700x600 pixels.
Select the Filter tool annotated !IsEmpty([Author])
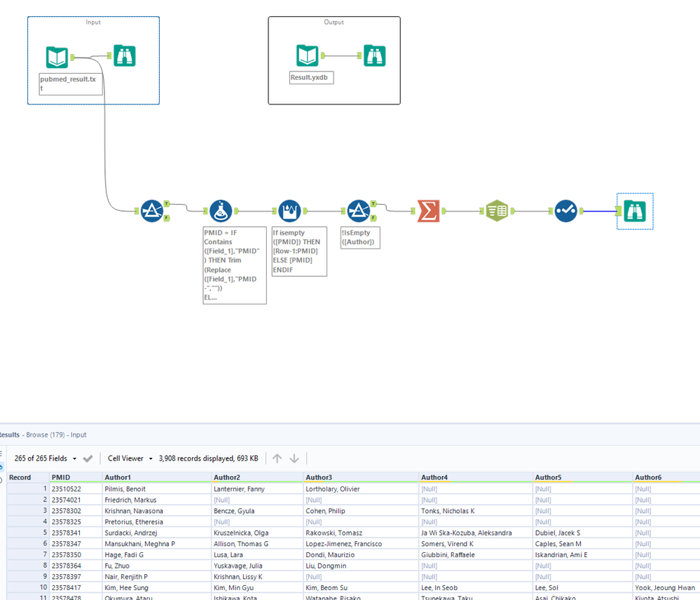point(359,211)
